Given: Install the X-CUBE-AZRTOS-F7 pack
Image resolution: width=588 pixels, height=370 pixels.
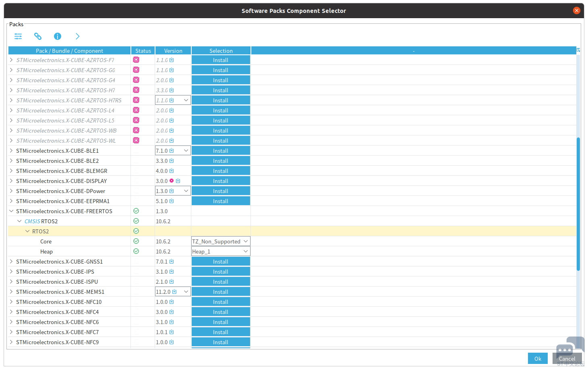Looking at the screenshot, I should [x=221, y=60].
